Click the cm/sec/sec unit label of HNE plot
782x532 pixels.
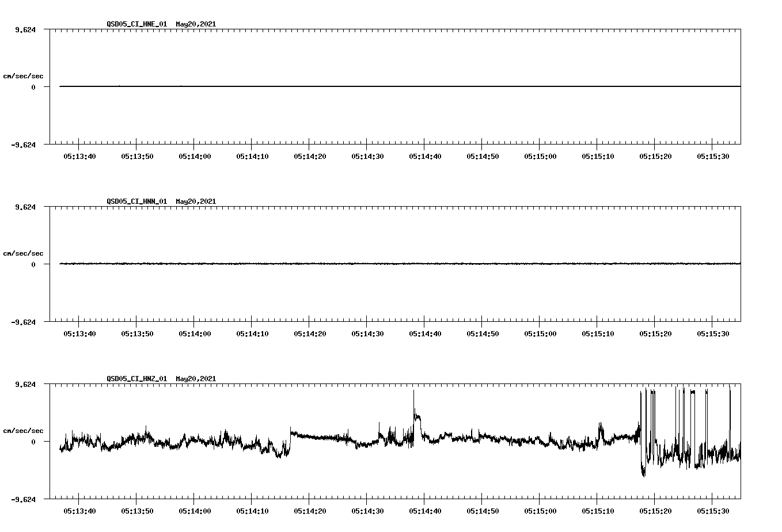(23, 76)
